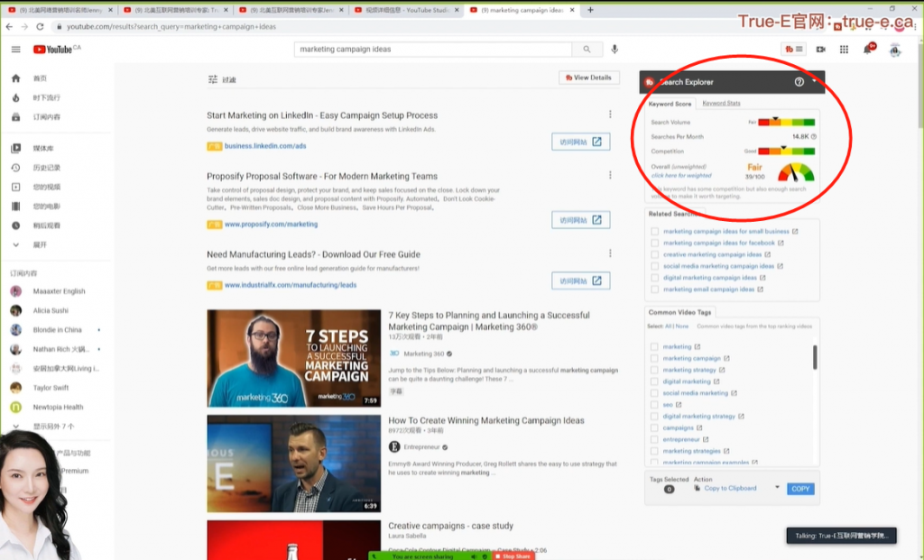Click the search magnifier button

pos(587,50)
